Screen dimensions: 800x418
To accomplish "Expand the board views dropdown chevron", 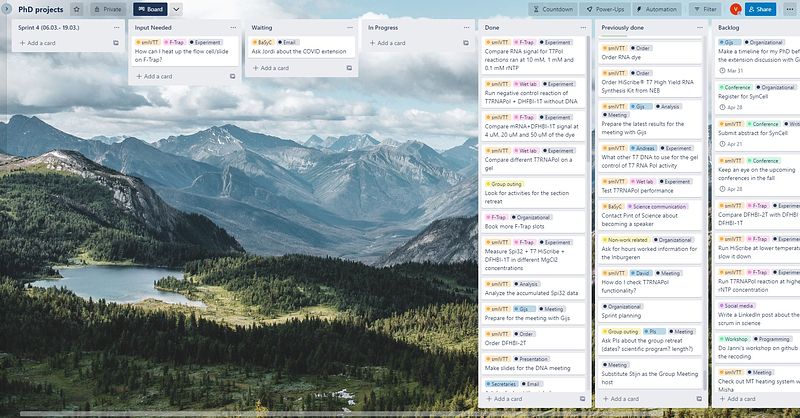I will 177,8.
